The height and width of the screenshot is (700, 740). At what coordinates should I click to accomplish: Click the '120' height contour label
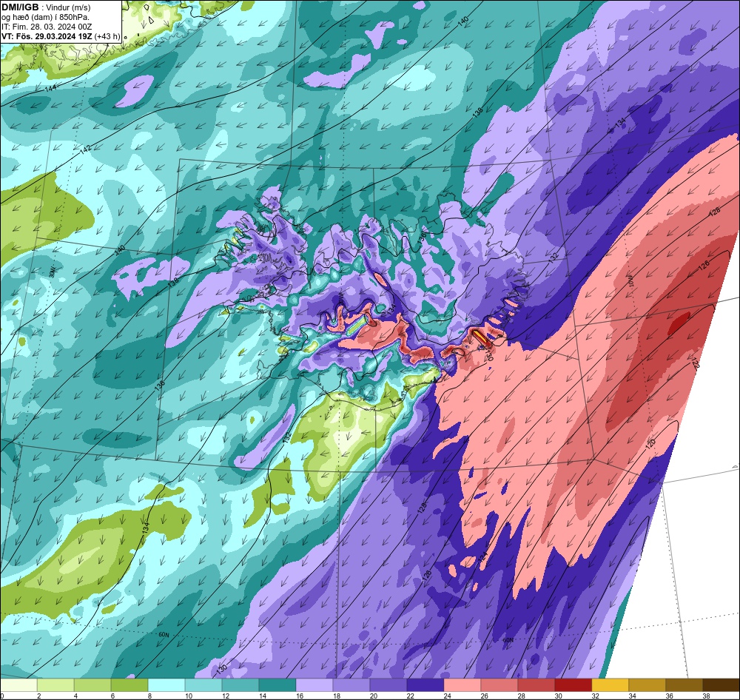pos(650,444)
